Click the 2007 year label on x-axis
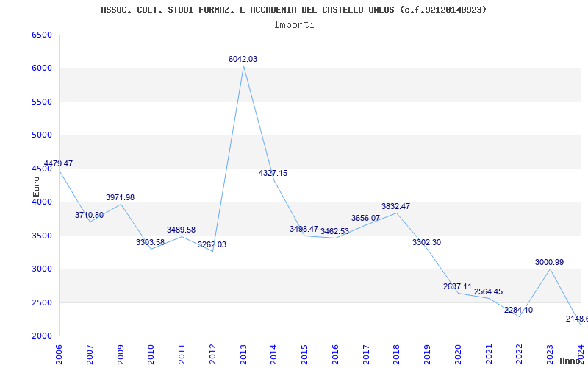The image size is (588, 368). [x=90, y=354]
